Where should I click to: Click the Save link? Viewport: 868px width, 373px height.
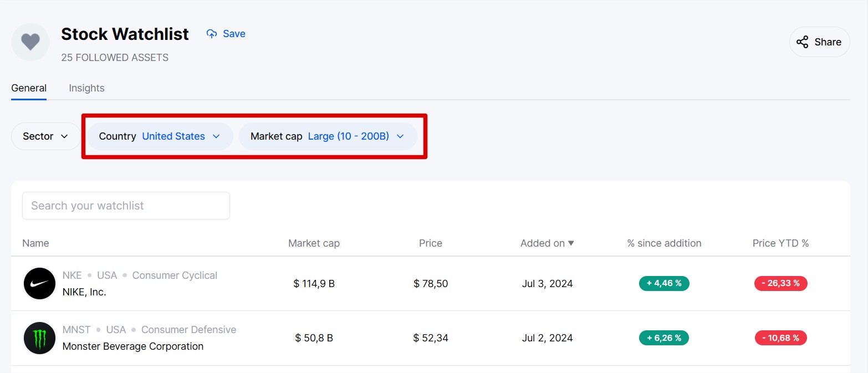[234, 34]
